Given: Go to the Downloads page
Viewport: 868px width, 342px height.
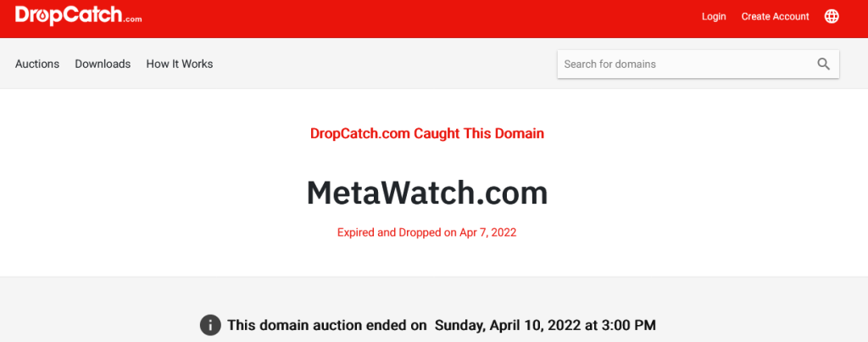Looking at the screenshot, I should pos(103,64).
